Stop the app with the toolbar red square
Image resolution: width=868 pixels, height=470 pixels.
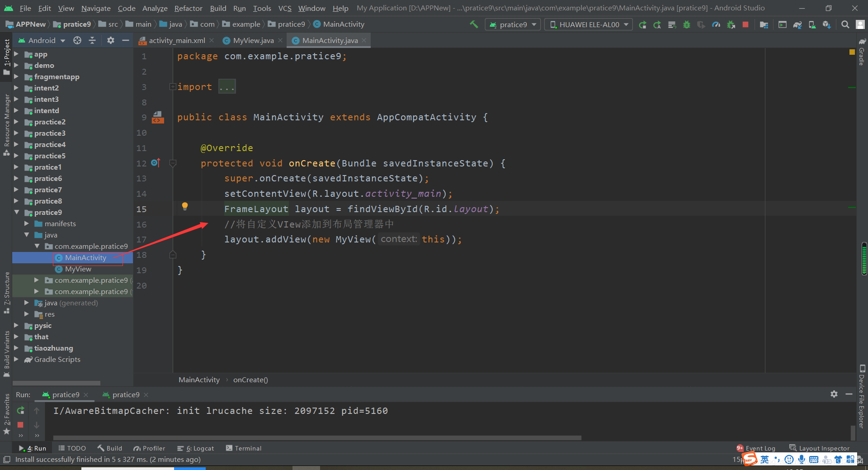click(x=745, y=24)
